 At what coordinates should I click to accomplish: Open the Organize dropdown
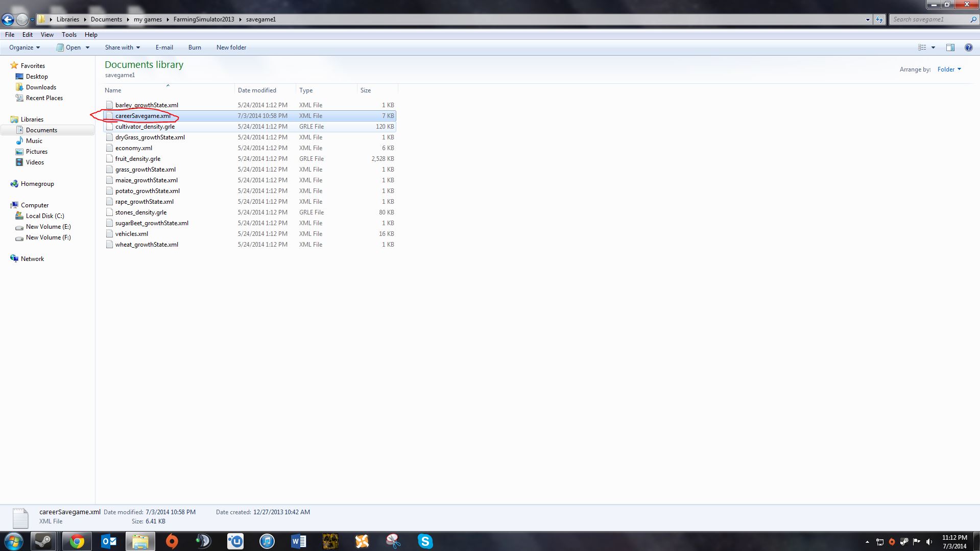coord(25,47)
